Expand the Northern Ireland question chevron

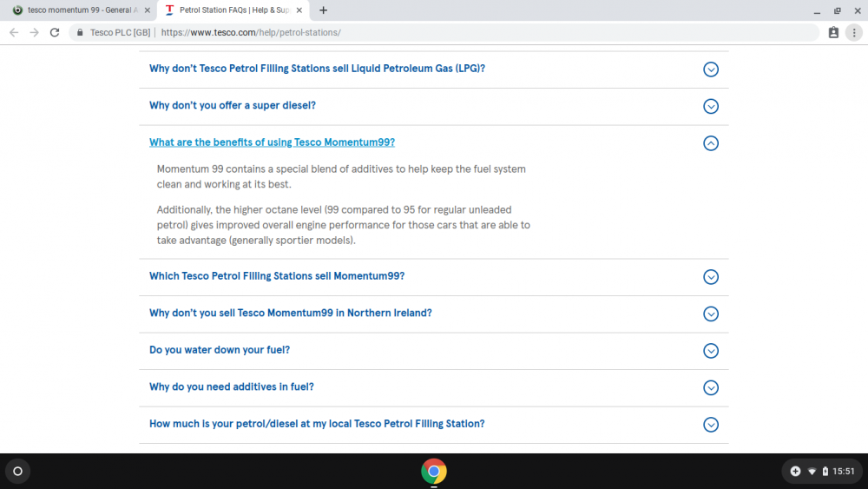pos(711,314)
